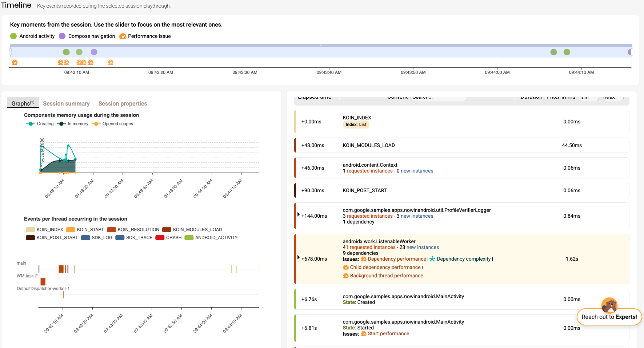Click the Background thread performance icon
The width and height of the screenshot is (644, 348).
click(x=345, y=276)
